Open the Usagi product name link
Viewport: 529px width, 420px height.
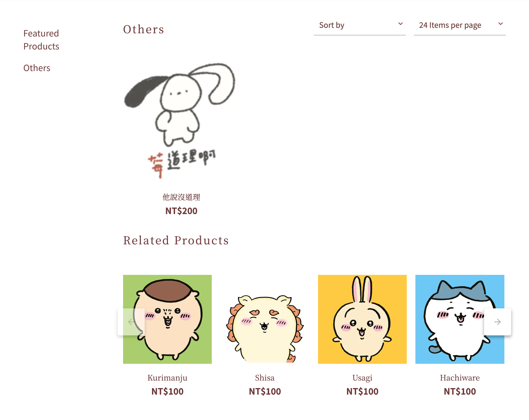(x=362, y=378)
